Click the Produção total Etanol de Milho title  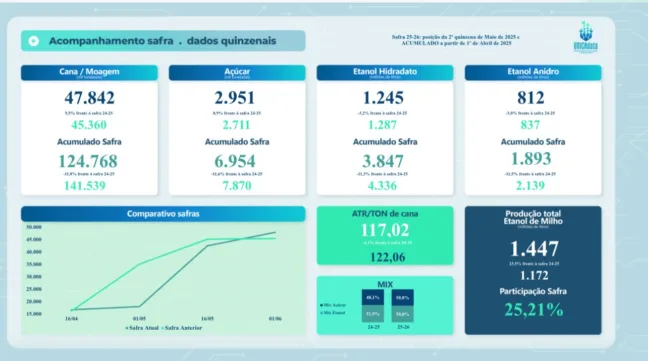[x=533, y=217]
